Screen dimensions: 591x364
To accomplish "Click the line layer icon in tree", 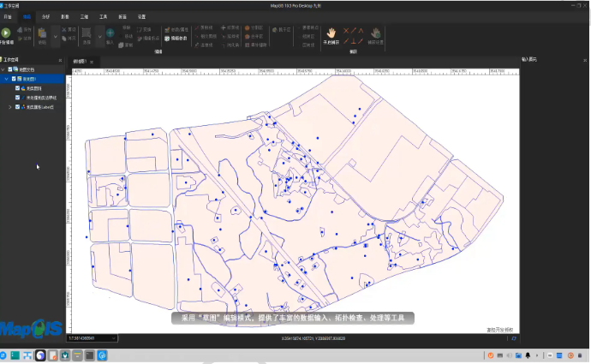I will click(23, 98).
